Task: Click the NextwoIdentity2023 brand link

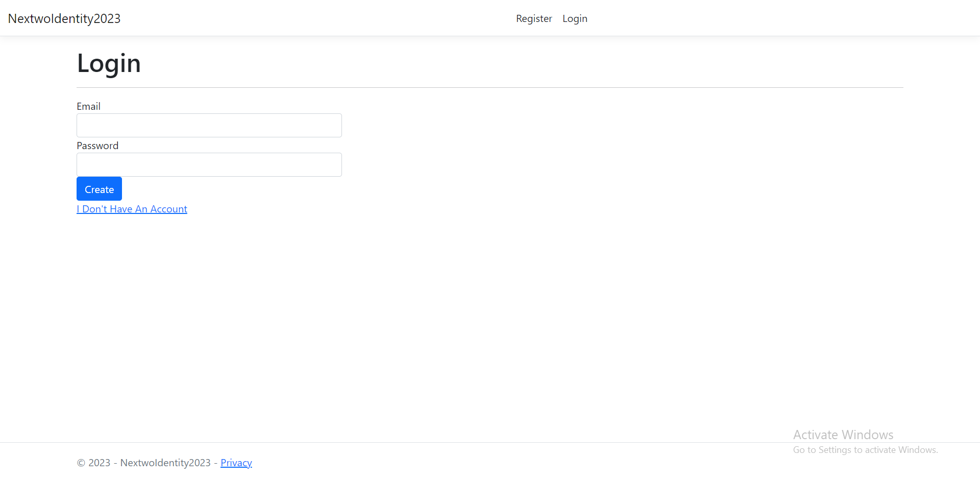Action: [64, 18]
